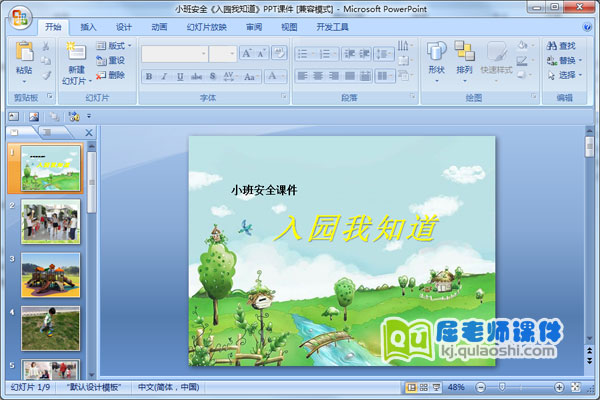Open the font name combo box

174,54
